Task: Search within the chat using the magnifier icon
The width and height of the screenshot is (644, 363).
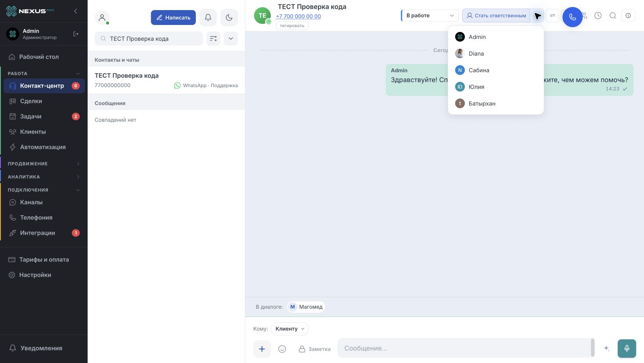Action: [x=613, y=16]
